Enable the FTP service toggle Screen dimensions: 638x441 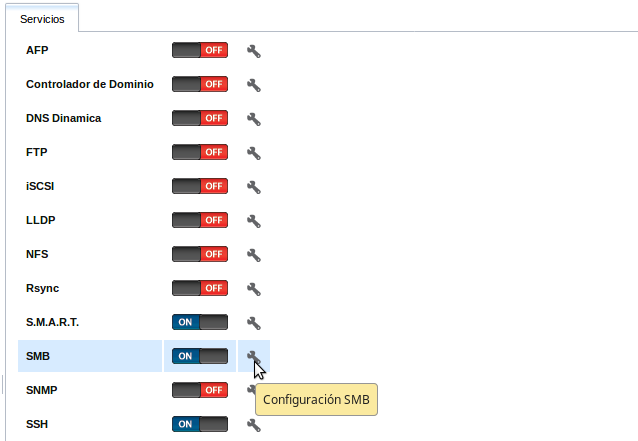200,152
